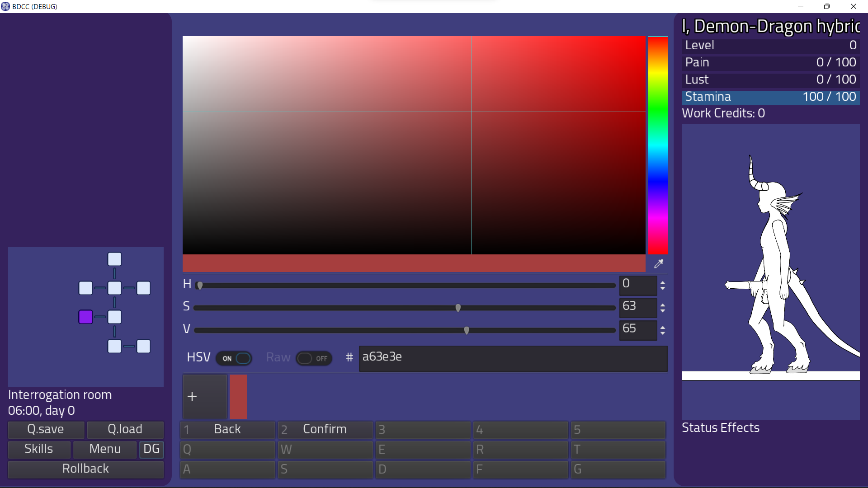
Task: Click increment arrow of H value
Action: [663, 283]
